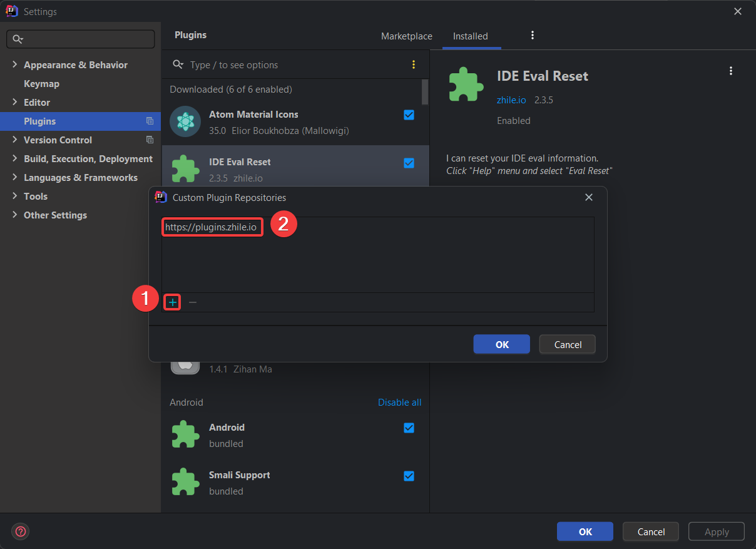Switch to the Installed tab
The width and height of the screenshot is (756, 549).
point(471,36)
